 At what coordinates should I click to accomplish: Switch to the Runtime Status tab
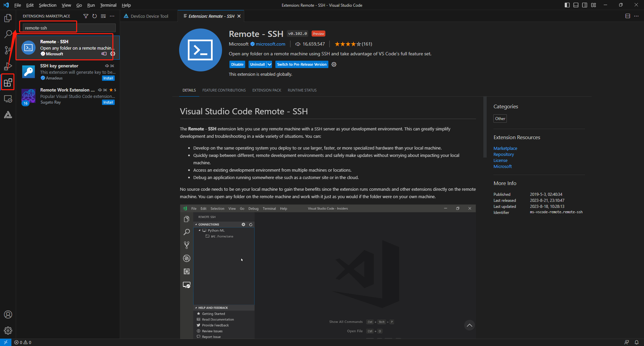coord(302,90)
